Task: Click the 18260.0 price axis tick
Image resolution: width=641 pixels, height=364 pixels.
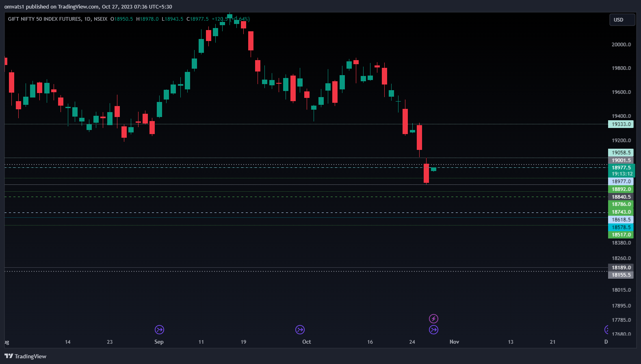Action: pos(621,258)
